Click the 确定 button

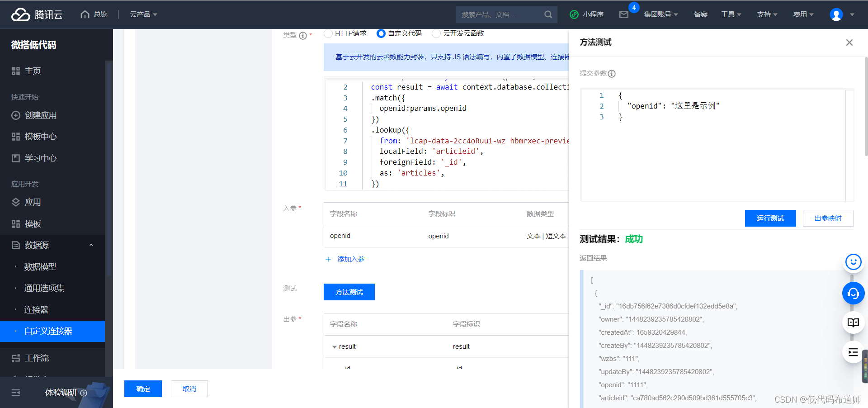pyautogui.click(x=143, y=389)
